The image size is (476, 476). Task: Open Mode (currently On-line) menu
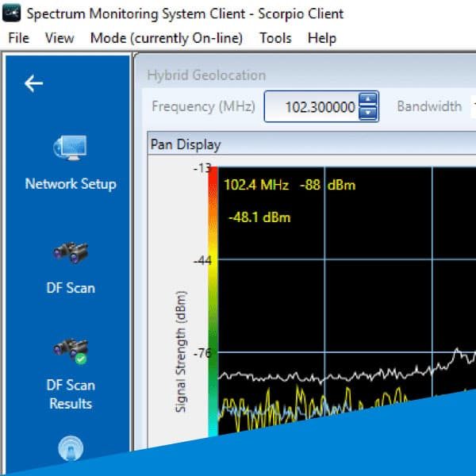click(167, 38)
